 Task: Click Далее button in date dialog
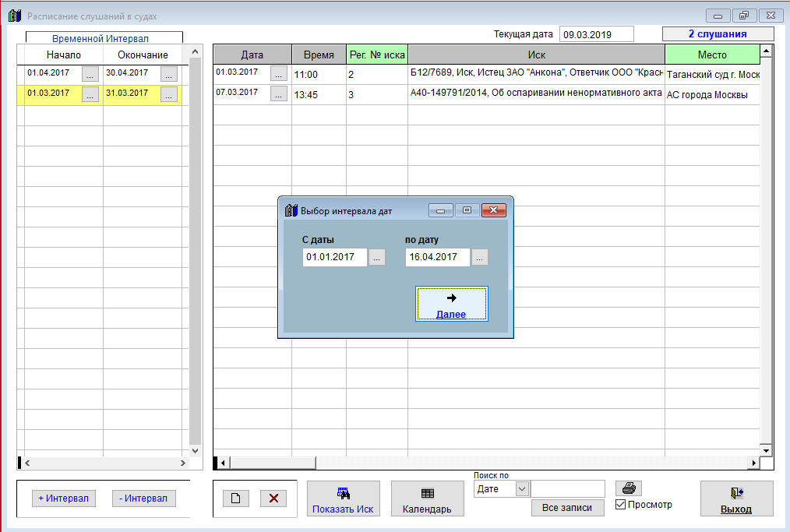pos(451,304)
